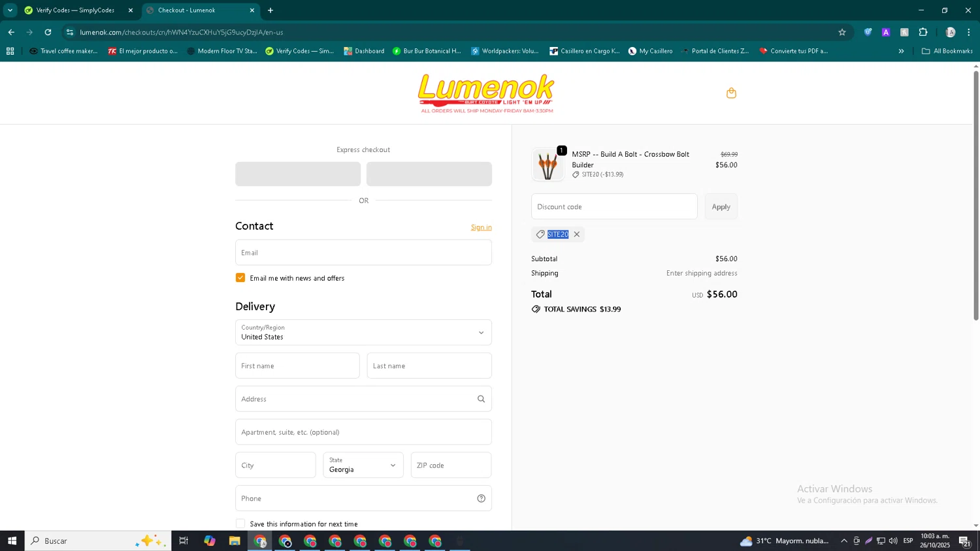The image size is (980, 551).
Task: Open the apps grid in bookmarks bar
Action: pos(10,51)
